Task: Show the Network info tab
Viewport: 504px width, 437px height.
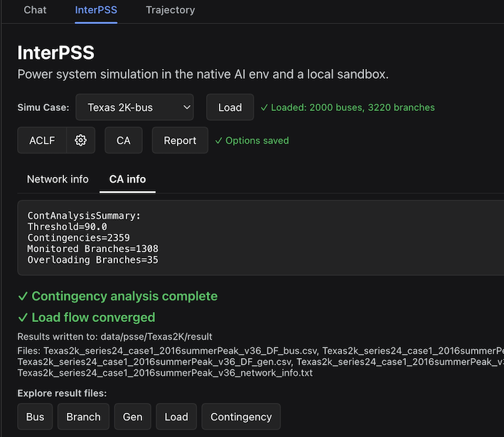Action: coord(58,179)
